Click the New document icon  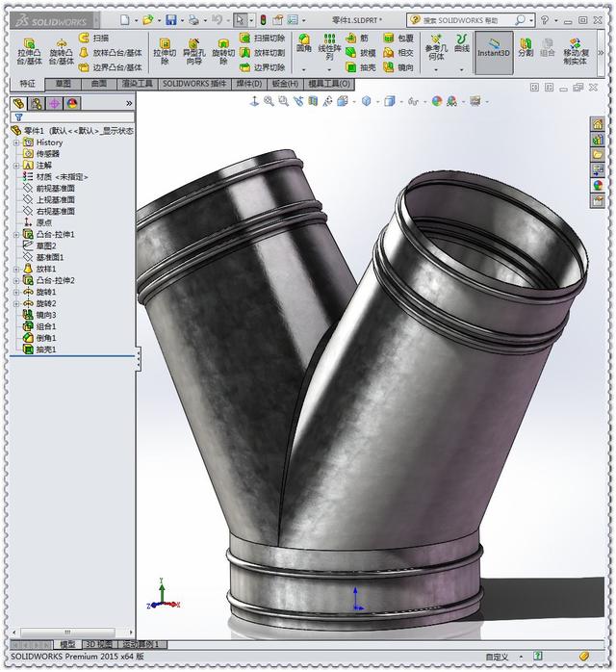pos(125,19)
